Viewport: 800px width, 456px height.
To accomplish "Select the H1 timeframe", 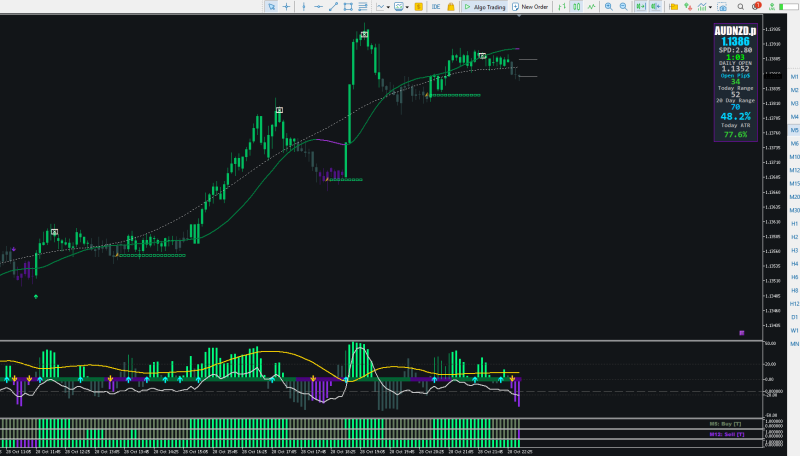I will pos(794,224).
